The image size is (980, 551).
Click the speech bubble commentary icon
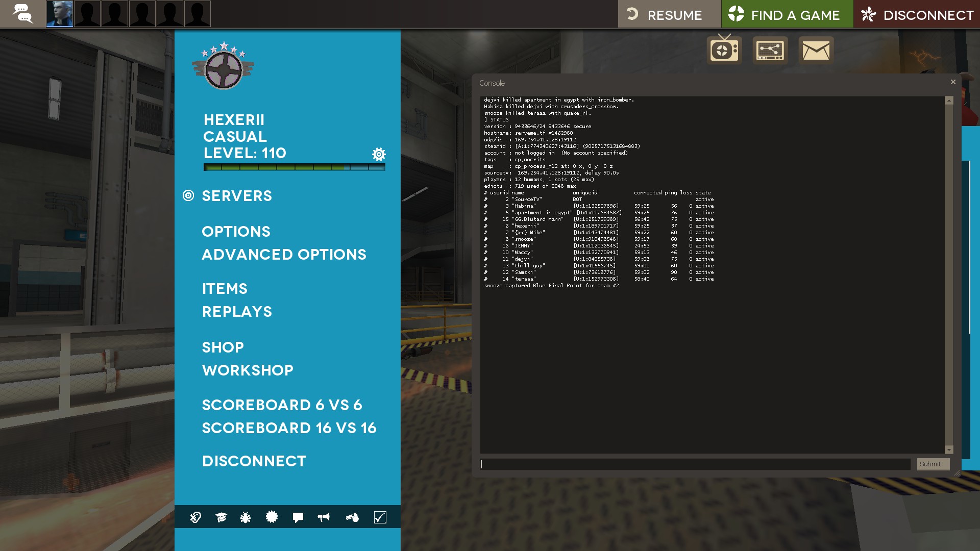(298, 517)
